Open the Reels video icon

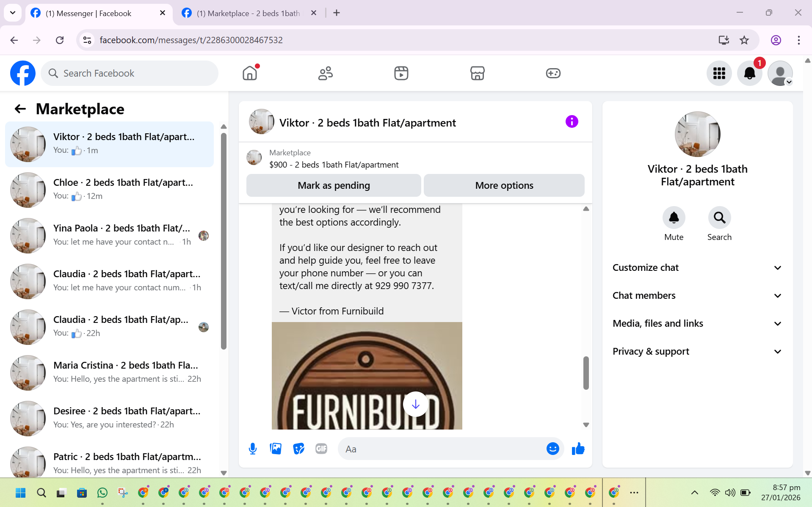[401, 73]
